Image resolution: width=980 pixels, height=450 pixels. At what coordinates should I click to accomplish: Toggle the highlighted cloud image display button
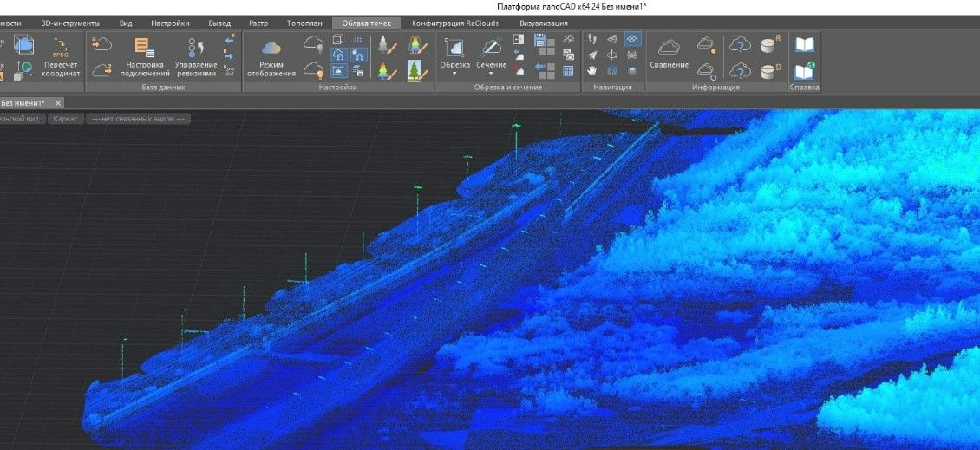pyautogui.click(x=339, y=70)
